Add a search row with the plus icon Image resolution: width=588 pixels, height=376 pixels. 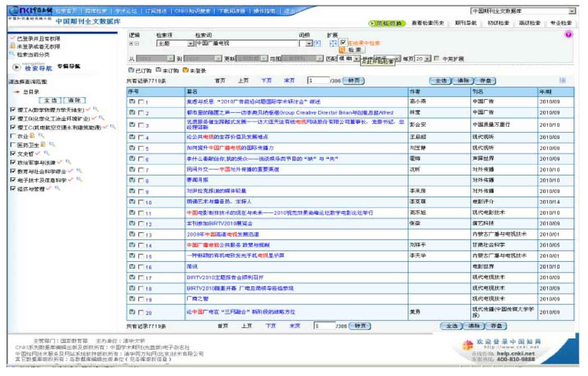pyautogui.click(x=131, y=43)
